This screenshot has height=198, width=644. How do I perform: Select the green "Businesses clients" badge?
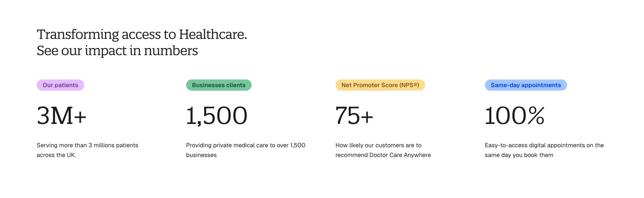219,85
